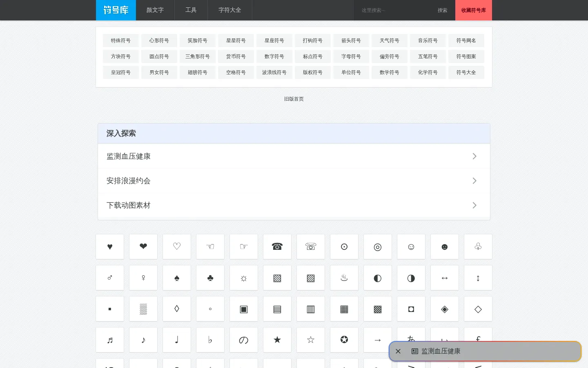Viewport: 588px width, 368px height.
Task: Choose the white smiley face symbol
Action: 411,247
